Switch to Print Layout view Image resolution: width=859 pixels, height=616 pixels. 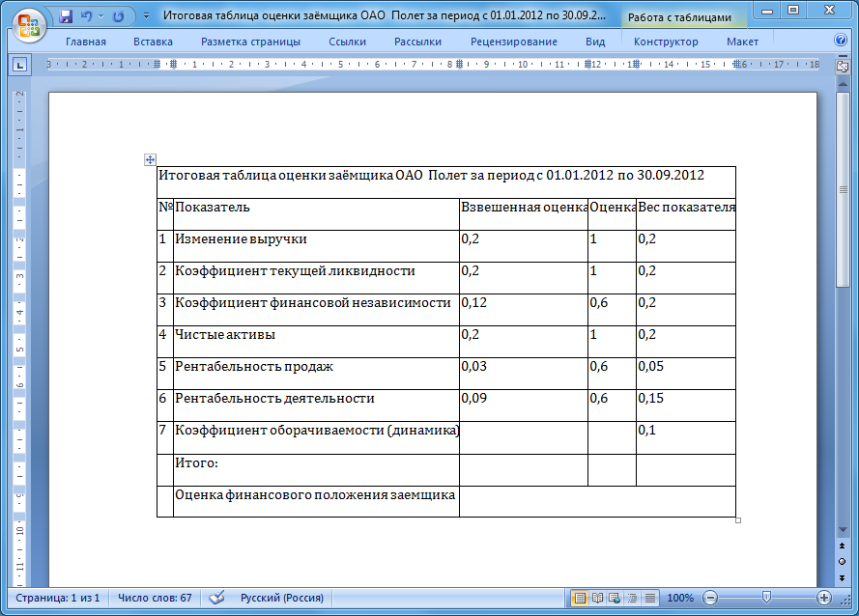pyautogui.click(x=580, y=598)
